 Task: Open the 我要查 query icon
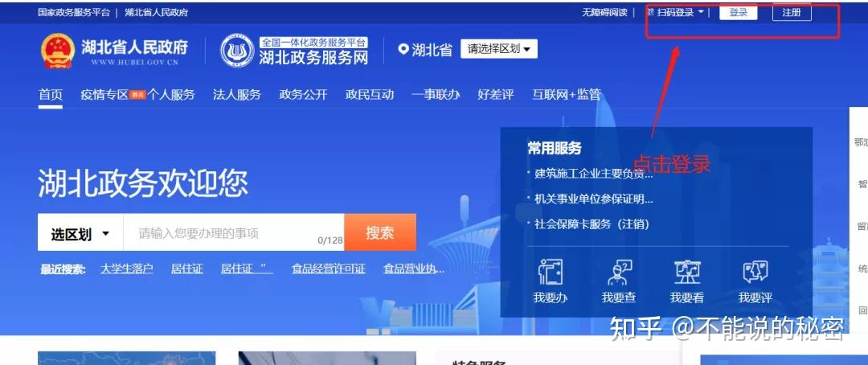point(618,273)
